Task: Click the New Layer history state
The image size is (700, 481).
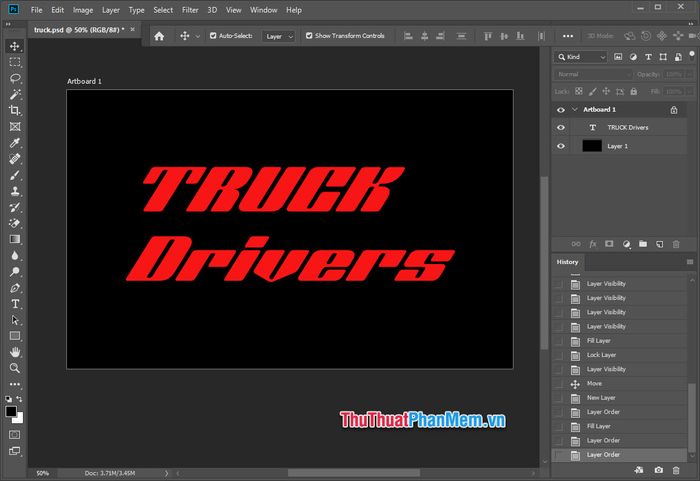Action: [x=601, y=398]
